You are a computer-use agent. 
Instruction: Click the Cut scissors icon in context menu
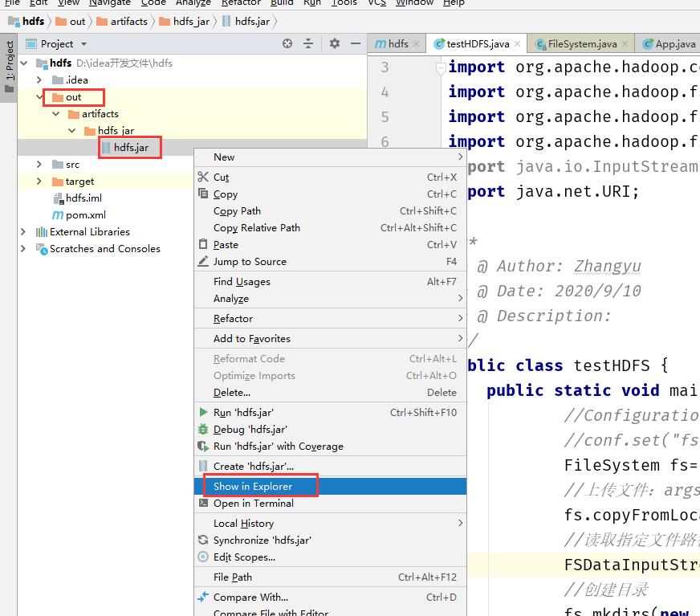coord(203,177)
